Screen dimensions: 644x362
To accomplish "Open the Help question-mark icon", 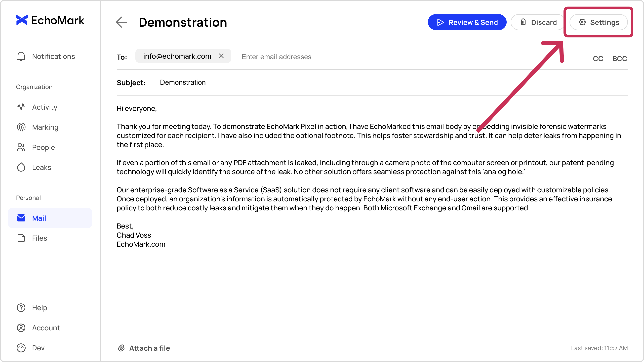I will point(21,308).
